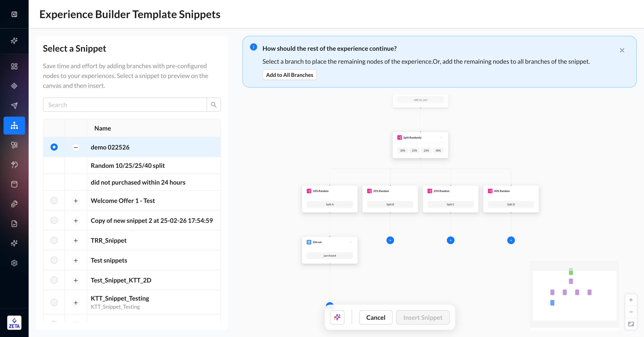Select the Test snippets radio button

[x=54, y=260]
